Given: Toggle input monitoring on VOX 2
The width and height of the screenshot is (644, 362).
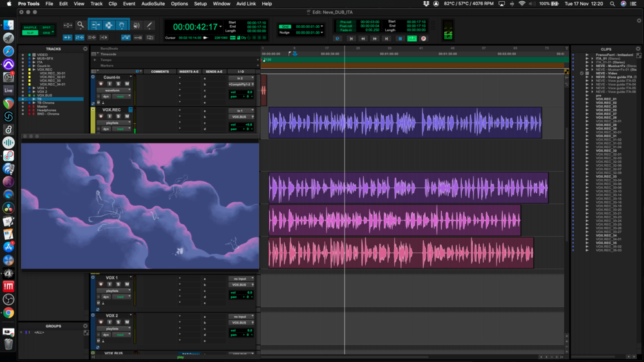Looking at the screenshot, I should tap(109, 321).
